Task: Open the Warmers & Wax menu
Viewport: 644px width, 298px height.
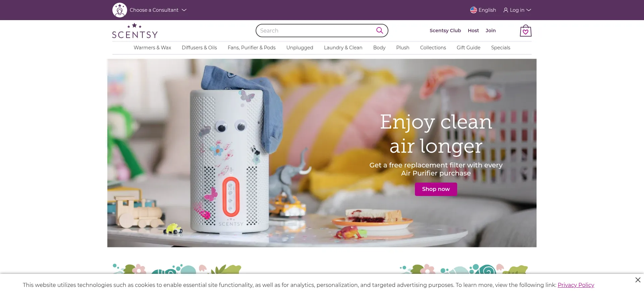Action: [152, 48]
